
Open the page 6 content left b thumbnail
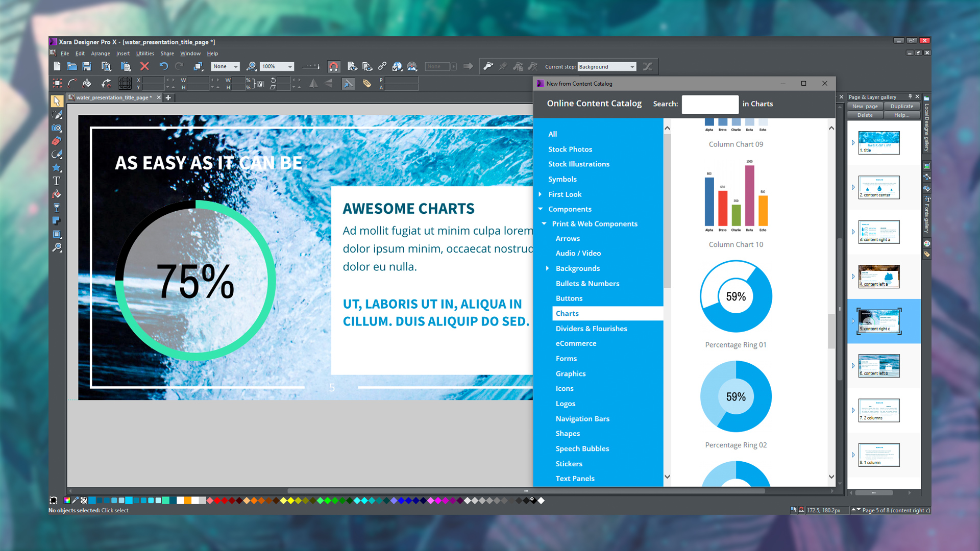tap(878, 366)
